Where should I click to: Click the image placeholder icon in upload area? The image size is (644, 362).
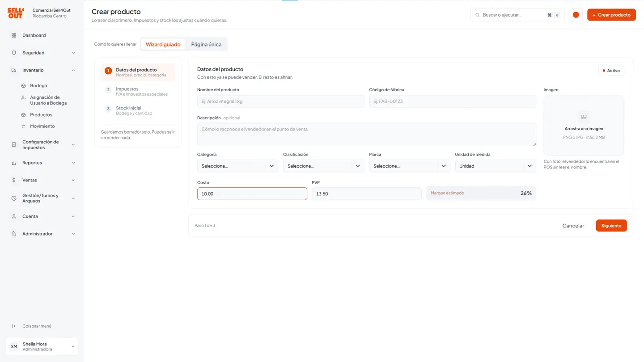584,117
